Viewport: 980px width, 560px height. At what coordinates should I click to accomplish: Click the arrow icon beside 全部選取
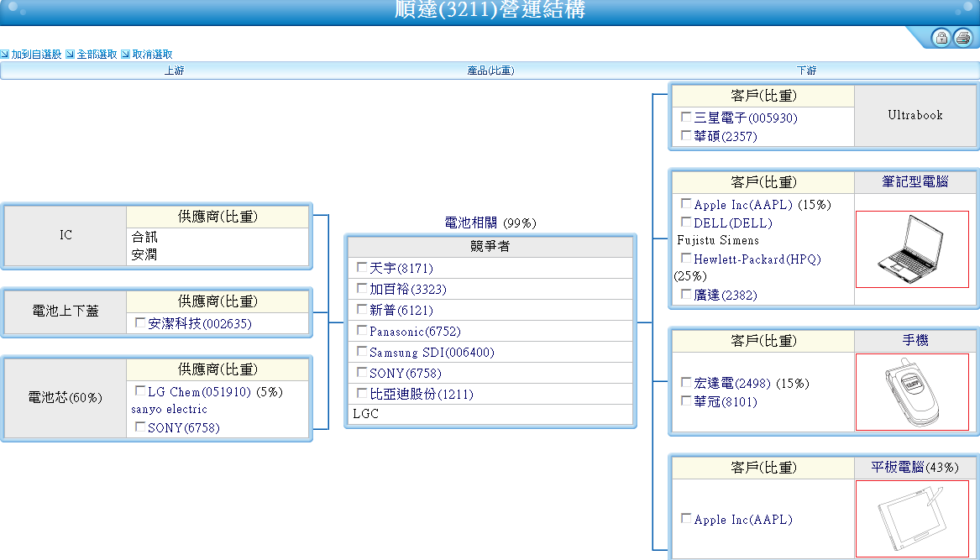pos(70,55)
